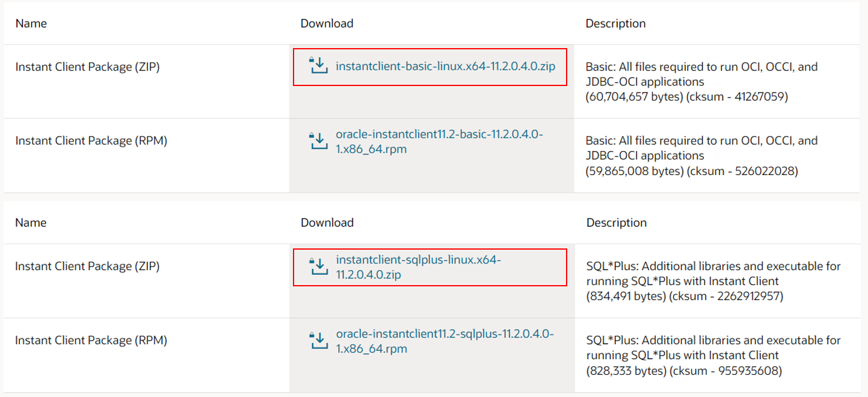Select the first table's Name column header
The image size is (868, 397).
click(x=31, y=23)
